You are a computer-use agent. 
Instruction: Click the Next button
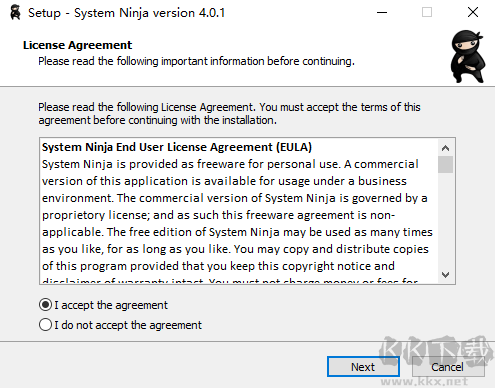(x=363, y=367)
